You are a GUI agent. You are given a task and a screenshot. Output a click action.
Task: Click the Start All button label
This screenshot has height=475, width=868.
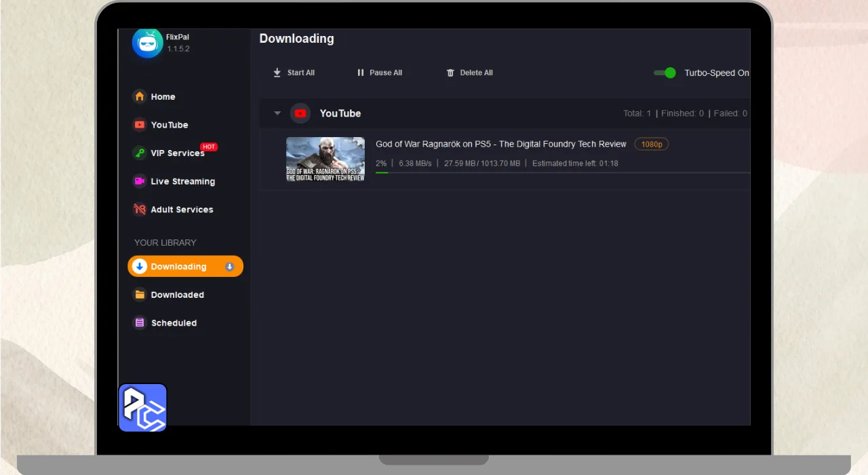[301, 73]
